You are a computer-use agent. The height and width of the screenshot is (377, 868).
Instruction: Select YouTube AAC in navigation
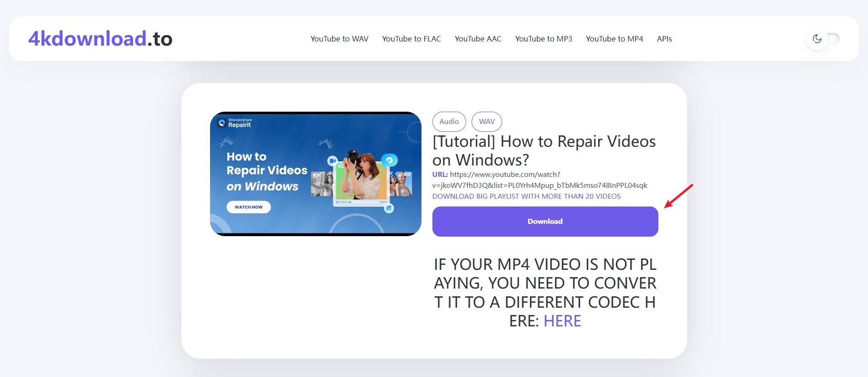478,39
